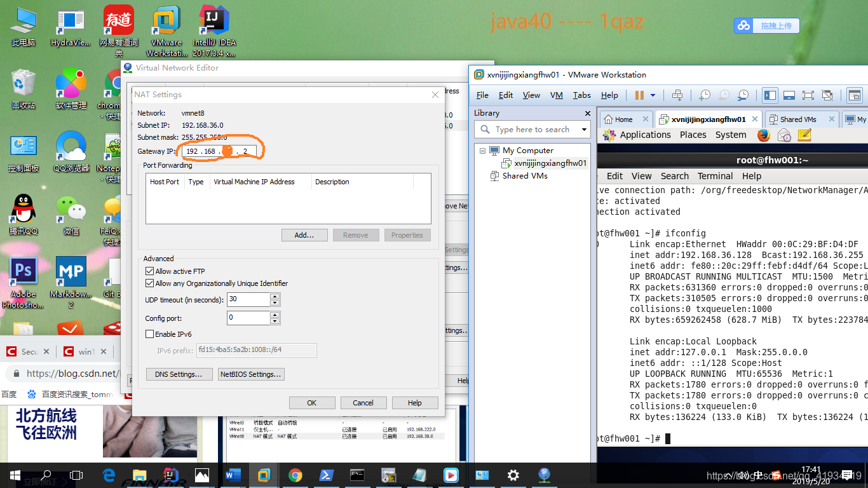Open the guest System menu
Viewport: 868px width, 488px height.
[731, 135]
